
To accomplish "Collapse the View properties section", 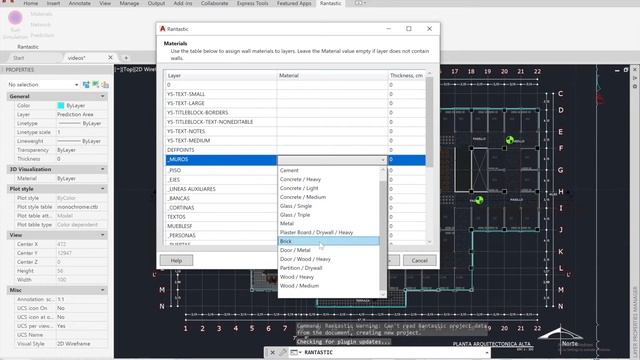I will (x=102, y=235).
